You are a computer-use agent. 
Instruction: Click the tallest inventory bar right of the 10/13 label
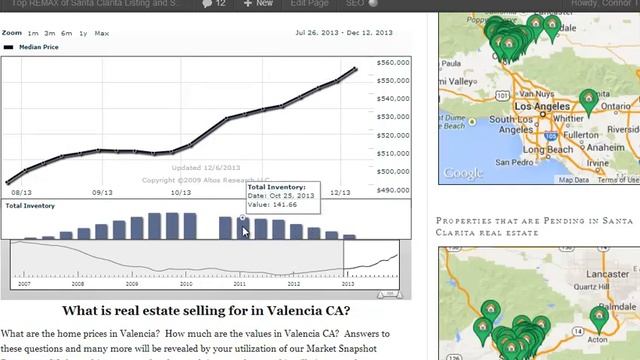(x=190, y=226)
